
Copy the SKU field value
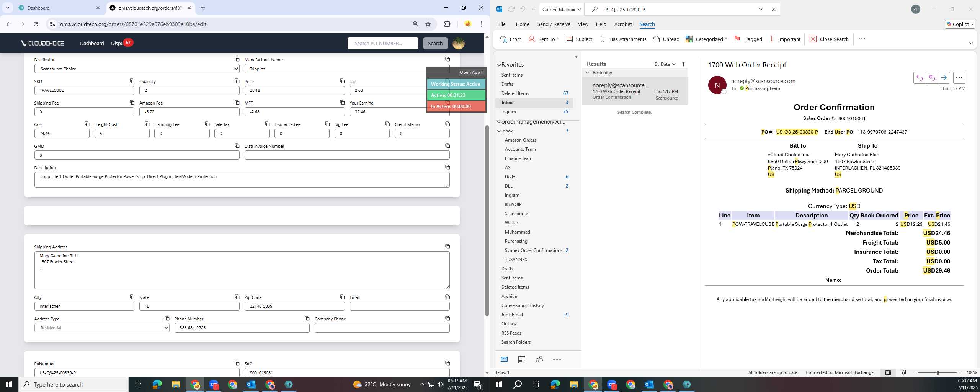point(132,81)
